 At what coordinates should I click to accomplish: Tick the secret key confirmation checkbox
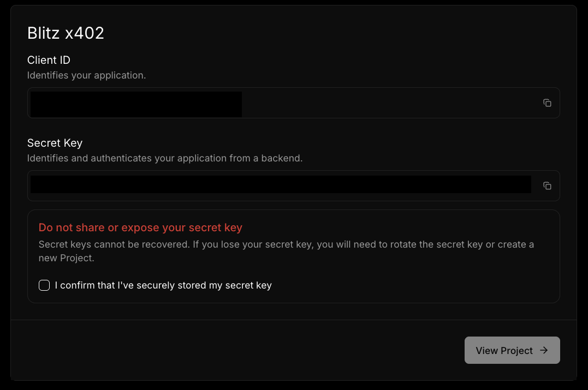point(44,285)
